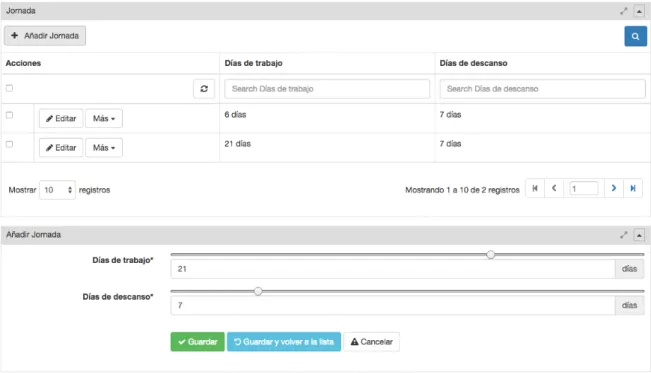Click Guardar y volver a la lista

coord(284,342)
